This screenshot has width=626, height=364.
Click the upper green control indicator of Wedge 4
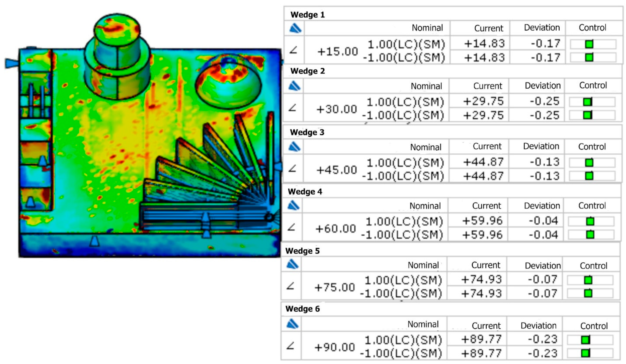coord(590,221)
